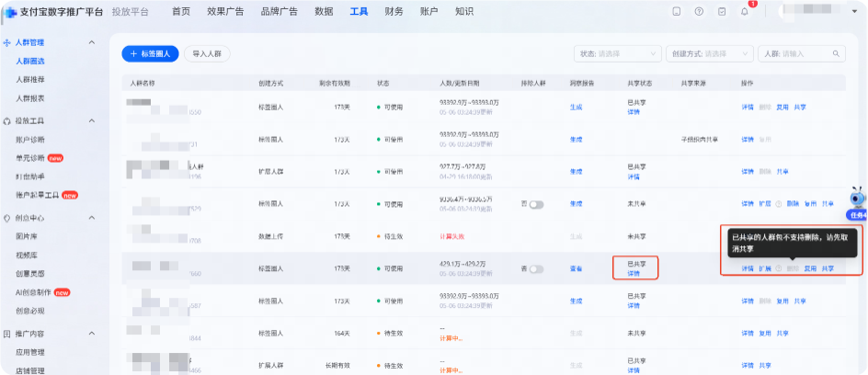Open 单元诊断 in the sidebar
The width and height of the screenshot is (868, 375).
[30, 158]
